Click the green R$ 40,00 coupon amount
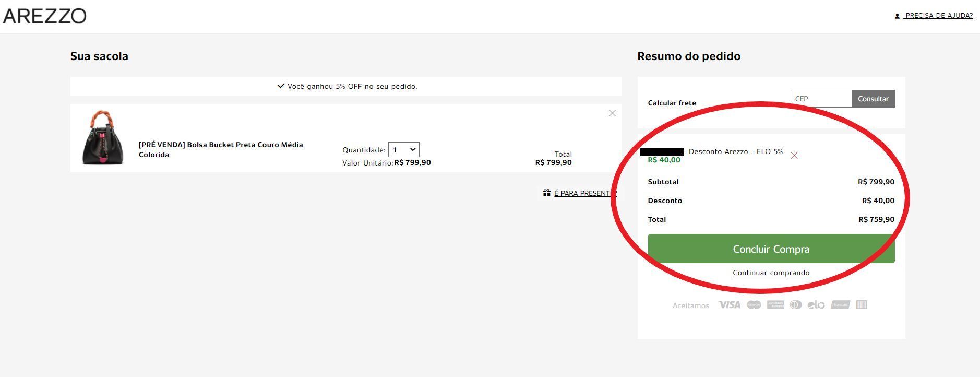The width and height of the screenshot is (980, 377). click(x=664, y=160)
